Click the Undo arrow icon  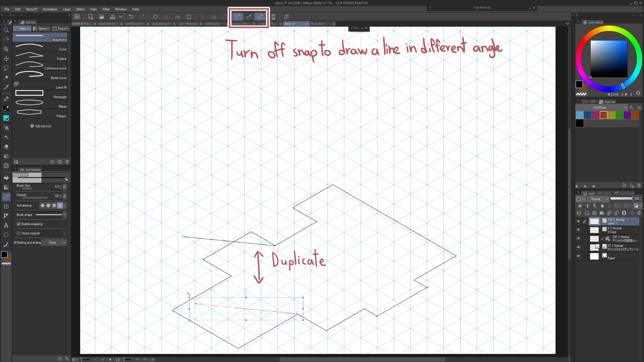coord(131,16)
